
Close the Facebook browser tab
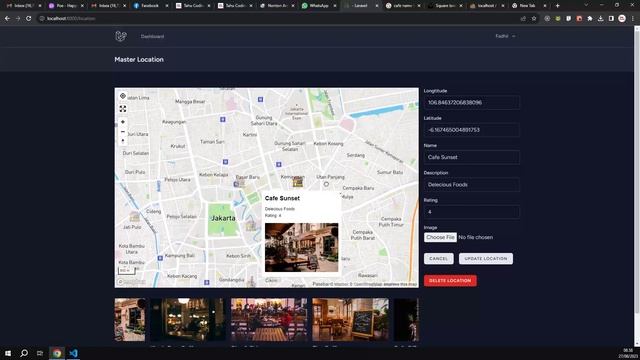[167, 6]
